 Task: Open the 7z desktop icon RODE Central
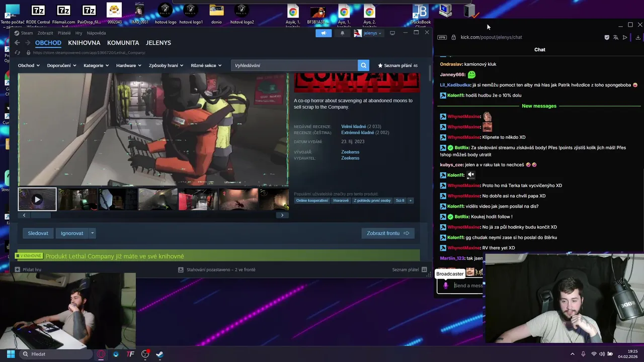coord(38,14)
